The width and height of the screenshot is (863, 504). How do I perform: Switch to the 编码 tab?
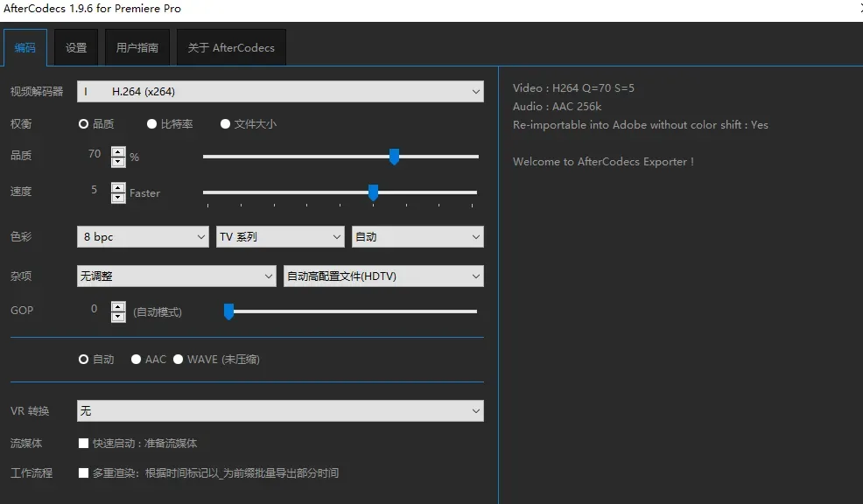pos(25,48)
